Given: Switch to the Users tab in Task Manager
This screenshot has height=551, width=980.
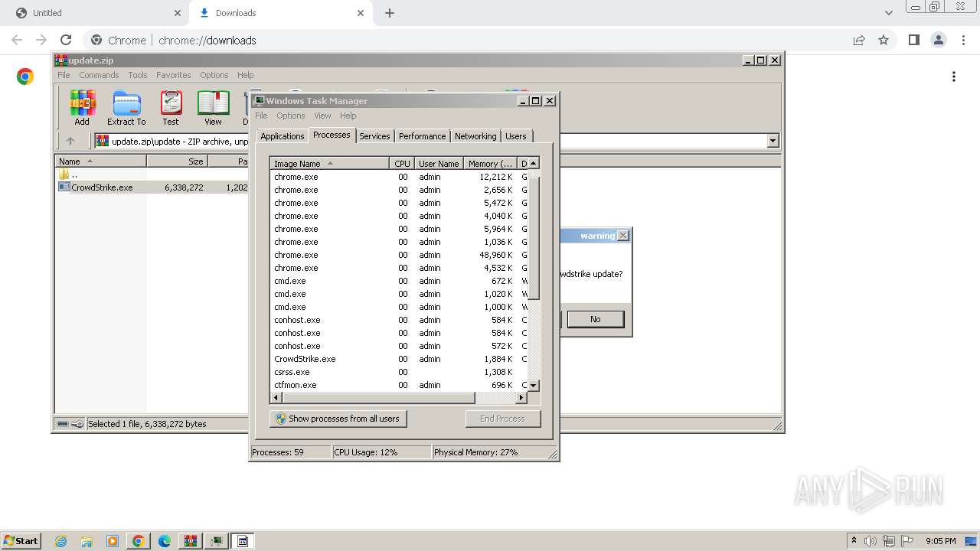Looking at the screenshot, I should 516,136.
